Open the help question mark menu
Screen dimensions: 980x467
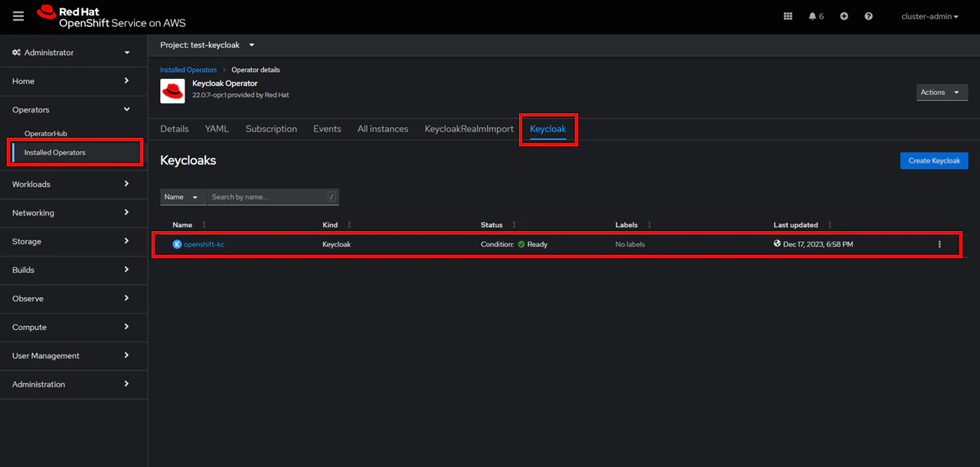(x=868, y=16)
